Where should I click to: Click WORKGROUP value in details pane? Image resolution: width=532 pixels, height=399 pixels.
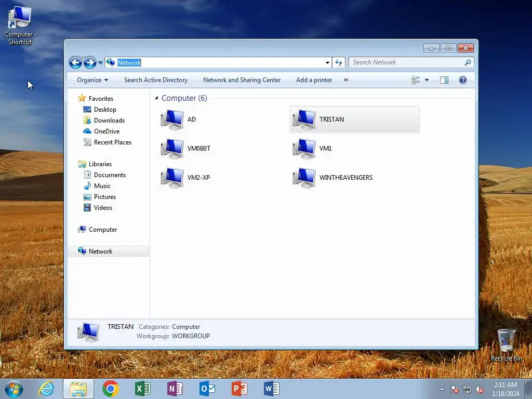tap(191, 336)
